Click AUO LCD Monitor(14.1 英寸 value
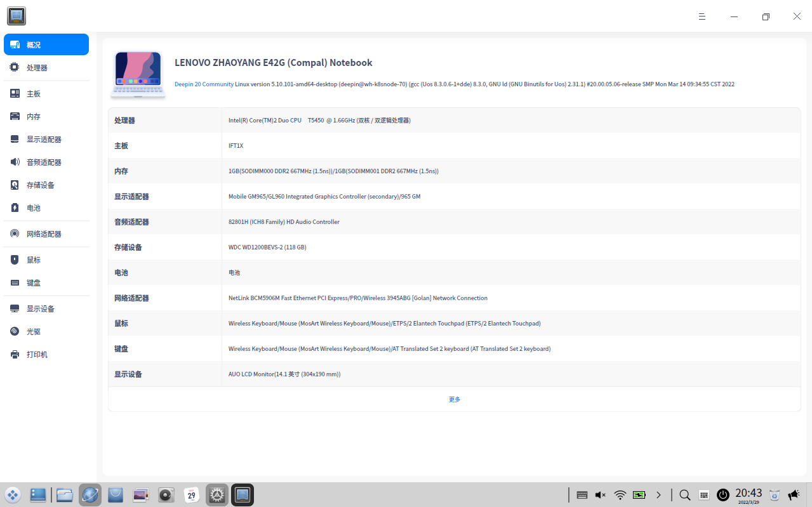This screenshot has height=507, width=812. point(284,374)
